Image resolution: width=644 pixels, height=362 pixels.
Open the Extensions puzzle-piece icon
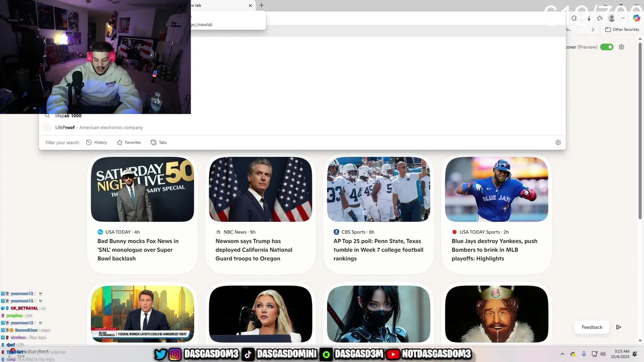(574, 18)
